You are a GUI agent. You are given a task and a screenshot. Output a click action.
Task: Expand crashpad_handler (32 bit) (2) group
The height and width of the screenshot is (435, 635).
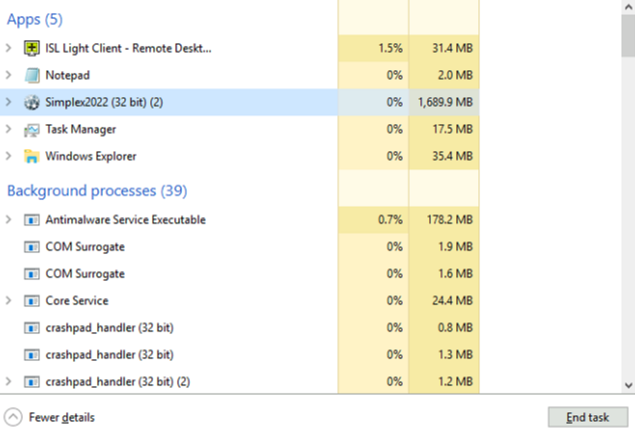tap(9, 382)
